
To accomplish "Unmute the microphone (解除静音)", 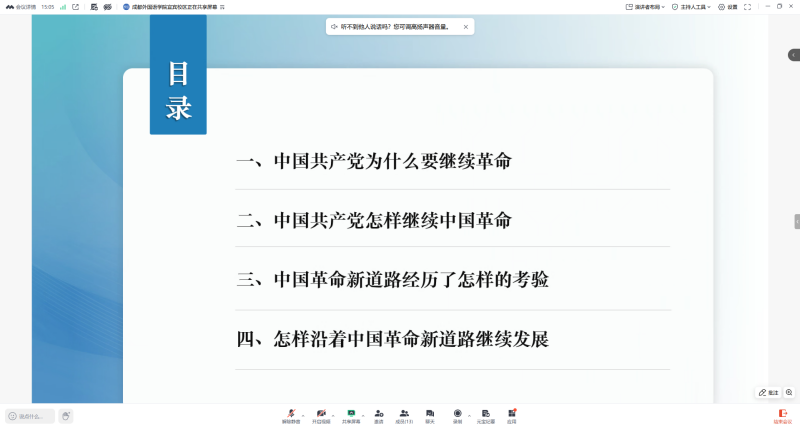I will pyautogui.click(x=291, y=413).
